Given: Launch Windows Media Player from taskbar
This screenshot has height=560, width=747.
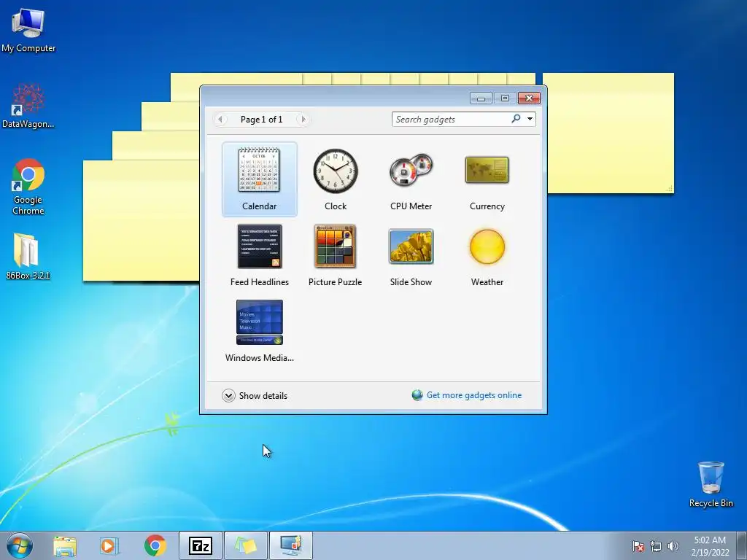Looking at the screenshot, I should coord(109,545).
